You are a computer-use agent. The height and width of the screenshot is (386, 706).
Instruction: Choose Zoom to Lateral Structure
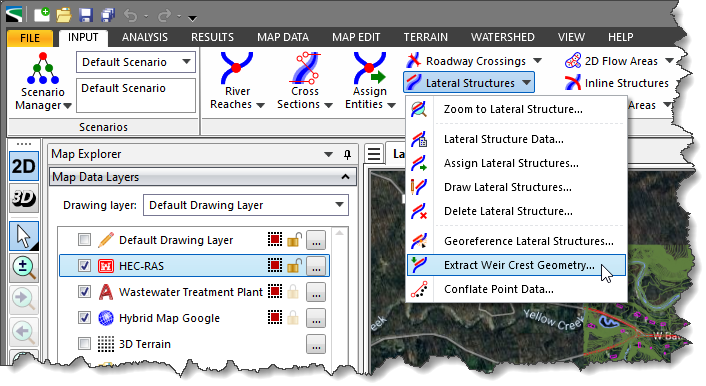516,109
